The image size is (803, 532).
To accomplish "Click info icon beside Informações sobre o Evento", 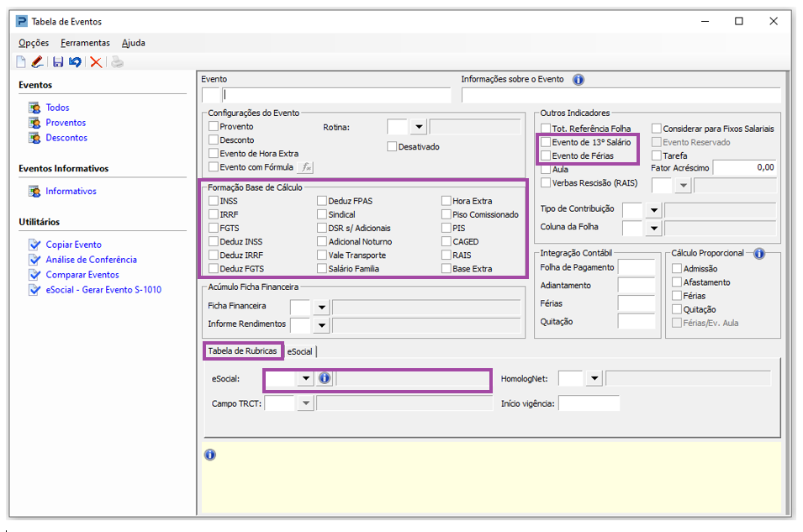I will pyautogui.click(x=578, y=80).
